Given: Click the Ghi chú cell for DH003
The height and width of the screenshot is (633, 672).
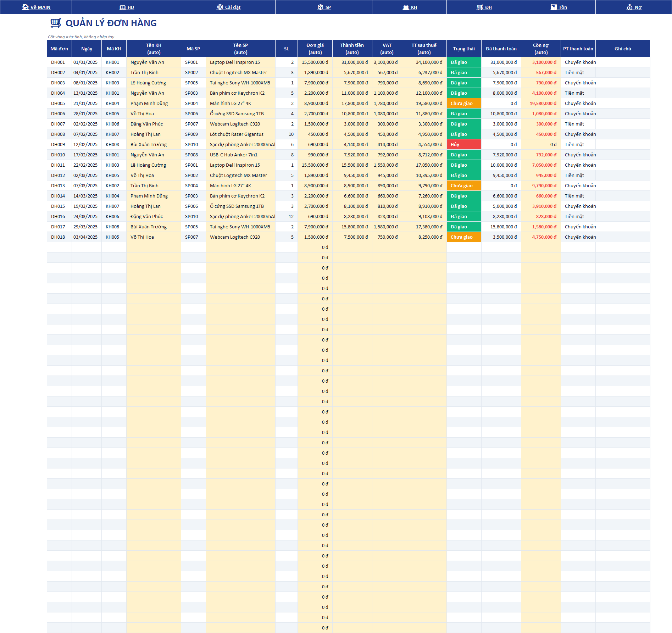Looking at the screenshot, I should (x=623, y=83).
